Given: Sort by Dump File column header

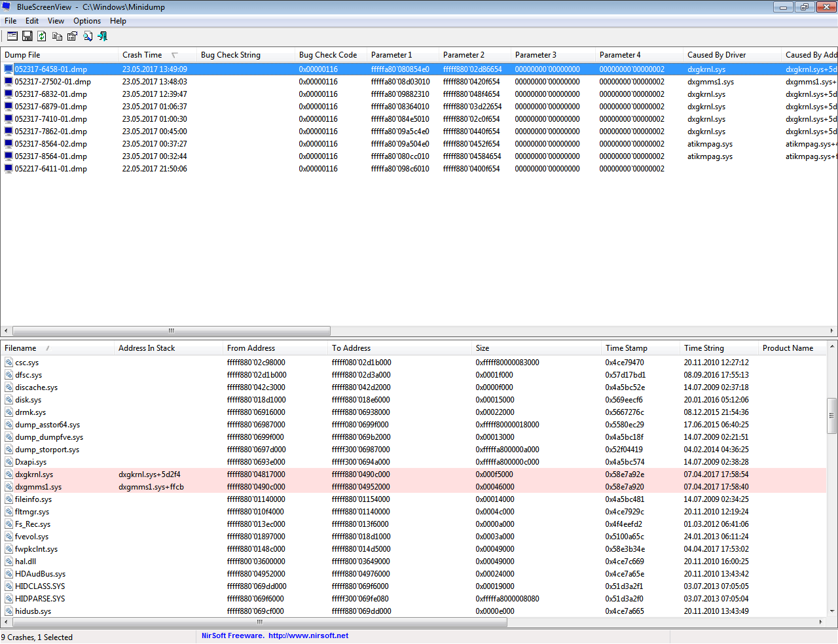Looking at the screenshot, I should (59, 55).
